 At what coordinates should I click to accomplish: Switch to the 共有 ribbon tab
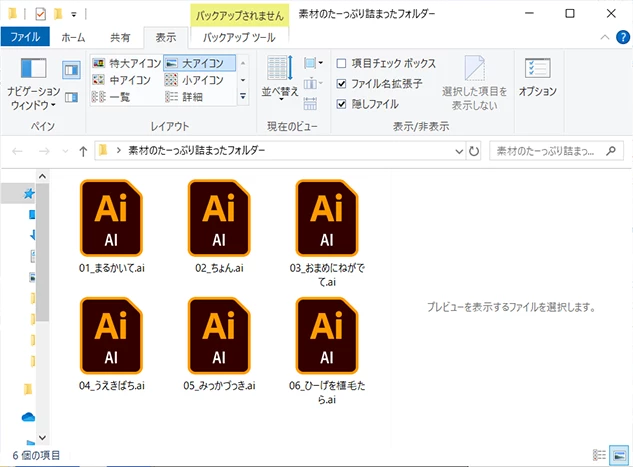coord(120,38)
